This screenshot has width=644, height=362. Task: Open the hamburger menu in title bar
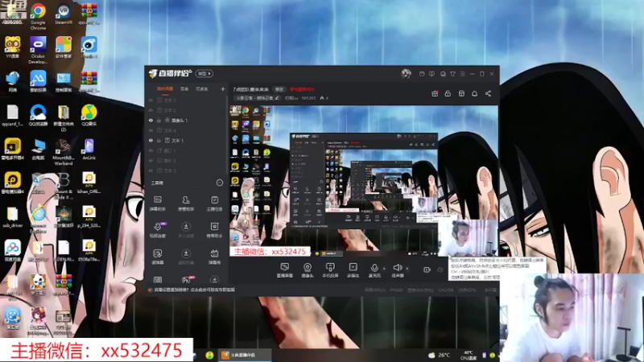(462, 74)
